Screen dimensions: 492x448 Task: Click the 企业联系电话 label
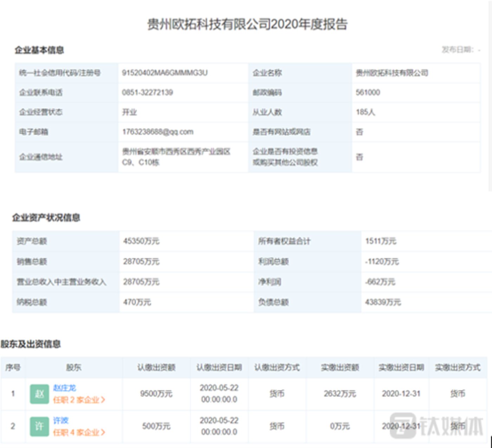pyautogui.click(x=41, y=92)
